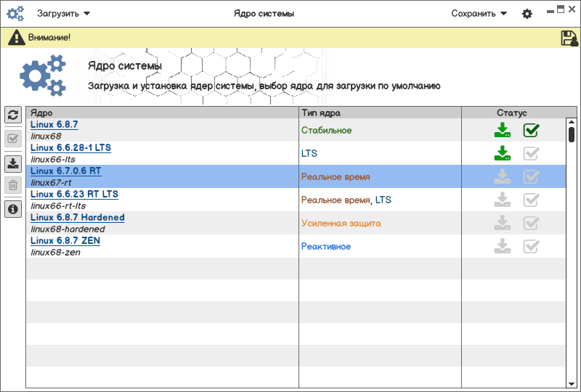Click the Внимание! warning banner

tap(49, 37)
